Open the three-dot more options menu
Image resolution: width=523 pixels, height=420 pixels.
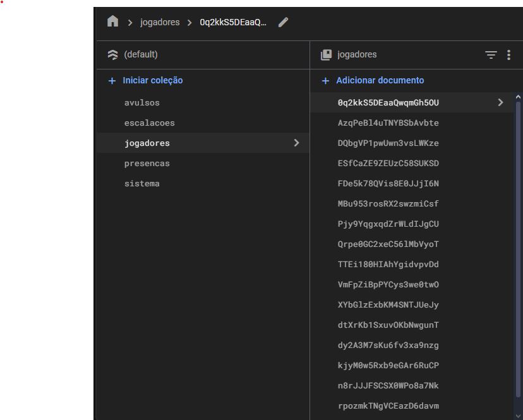click(508, 55)
